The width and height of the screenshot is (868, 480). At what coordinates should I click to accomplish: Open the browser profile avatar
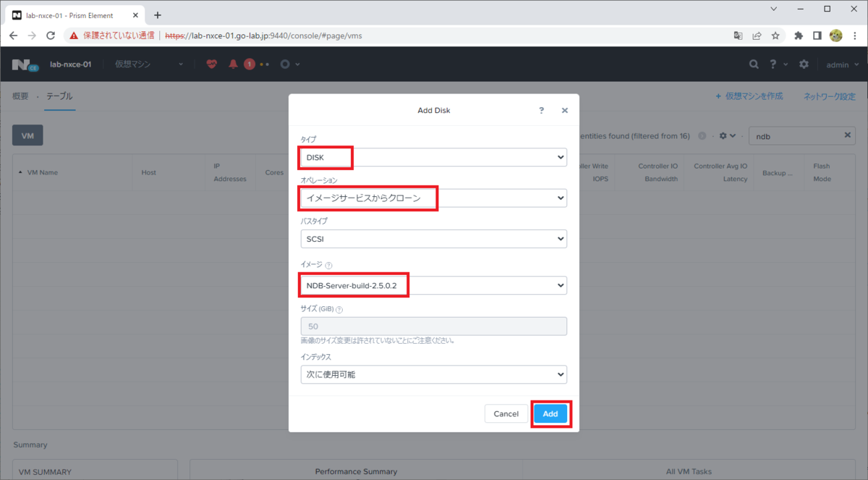835,35
